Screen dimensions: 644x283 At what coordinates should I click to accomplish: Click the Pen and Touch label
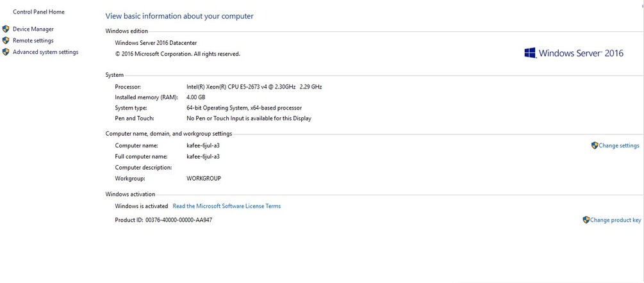tap(135, 118)
